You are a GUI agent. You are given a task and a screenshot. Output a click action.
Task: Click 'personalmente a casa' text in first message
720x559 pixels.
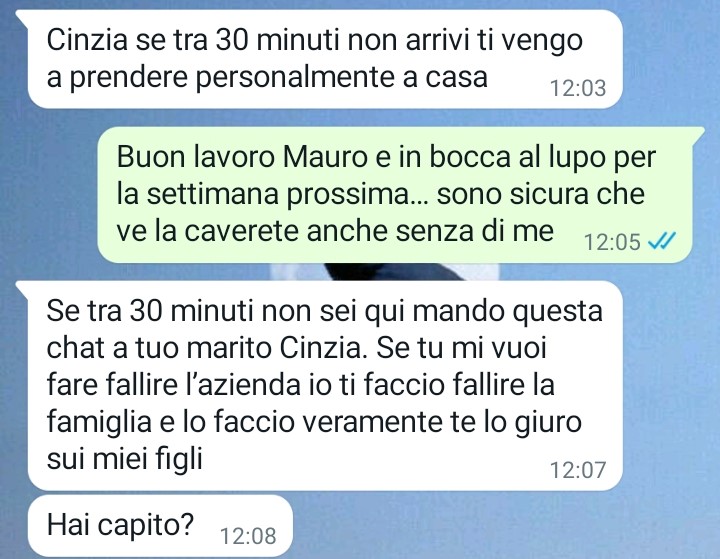(342, 77)
